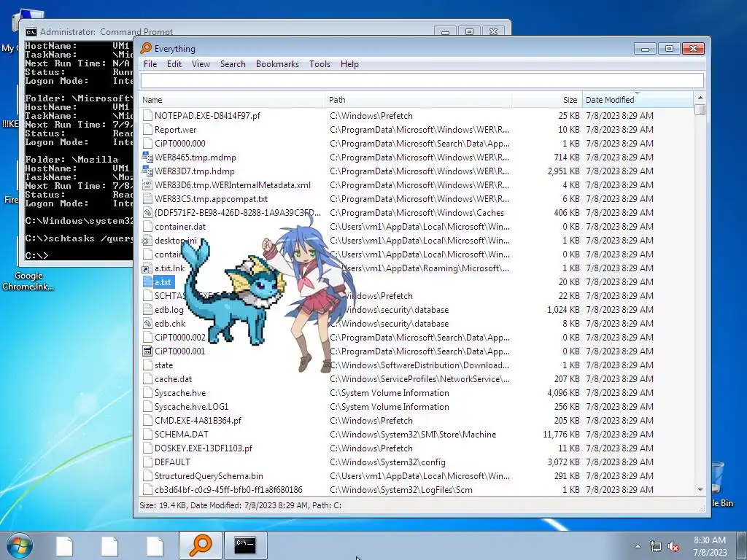Click the 11,776 KB size value

pyautogui.click(x=561, y=435)
